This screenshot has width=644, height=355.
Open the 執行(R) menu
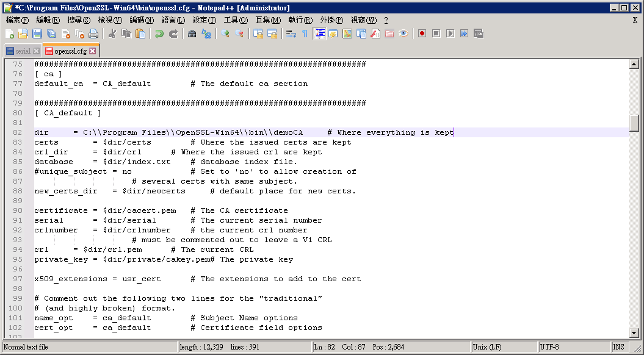click(x=301, y=20)
